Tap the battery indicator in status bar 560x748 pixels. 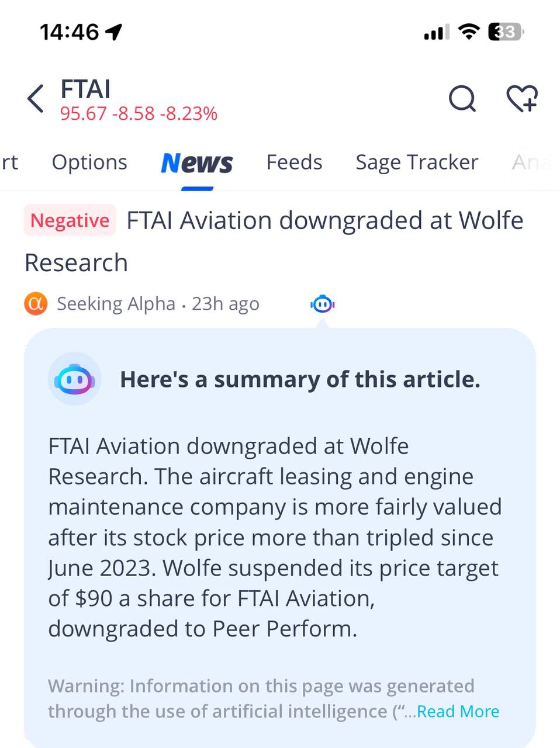(505, 32)
